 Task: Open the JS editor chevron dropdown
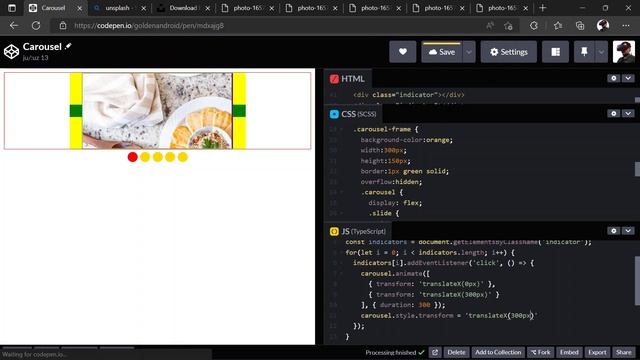click(628, 231)
